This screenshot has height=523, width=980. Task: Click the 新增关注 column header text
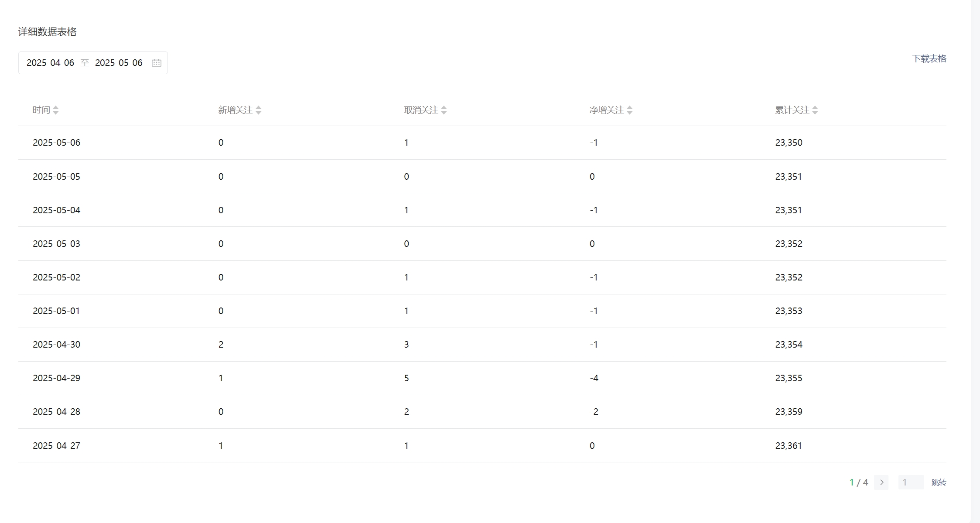(236, 110)
